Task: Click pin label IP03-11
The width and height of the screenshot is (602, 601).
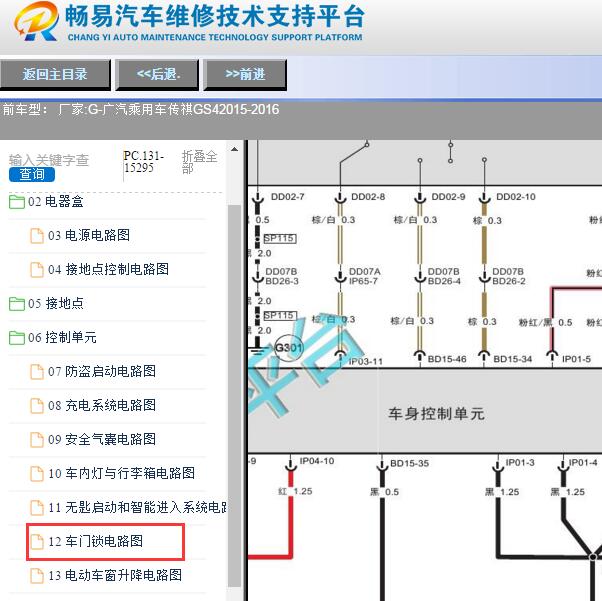Action: pos(366,362)
